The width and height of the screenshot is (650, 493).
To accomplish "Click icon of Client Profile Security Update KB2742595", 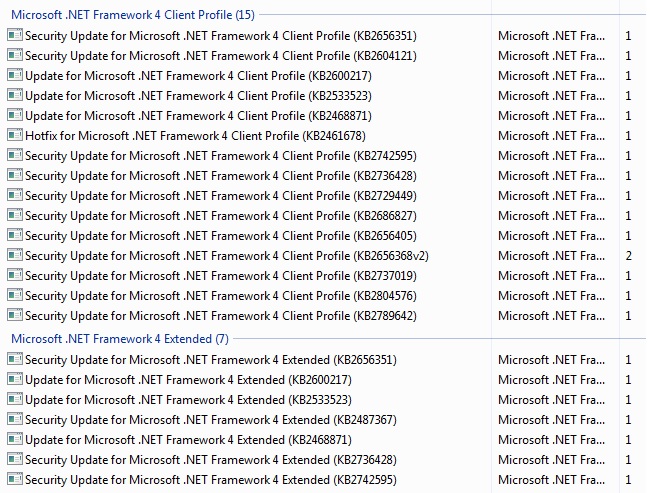I will pos(15,155).
